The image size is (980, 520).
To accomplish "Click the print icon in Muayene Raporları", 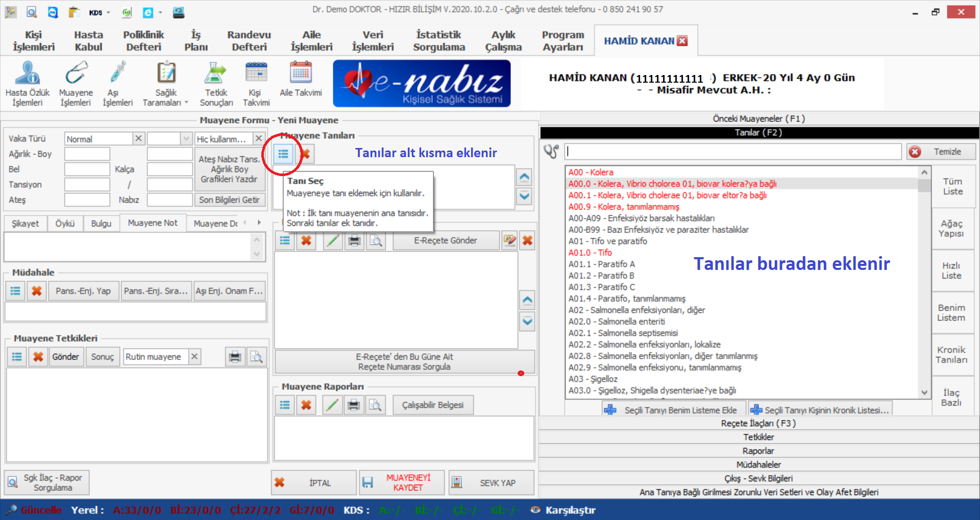I will [x=353, y=405].
